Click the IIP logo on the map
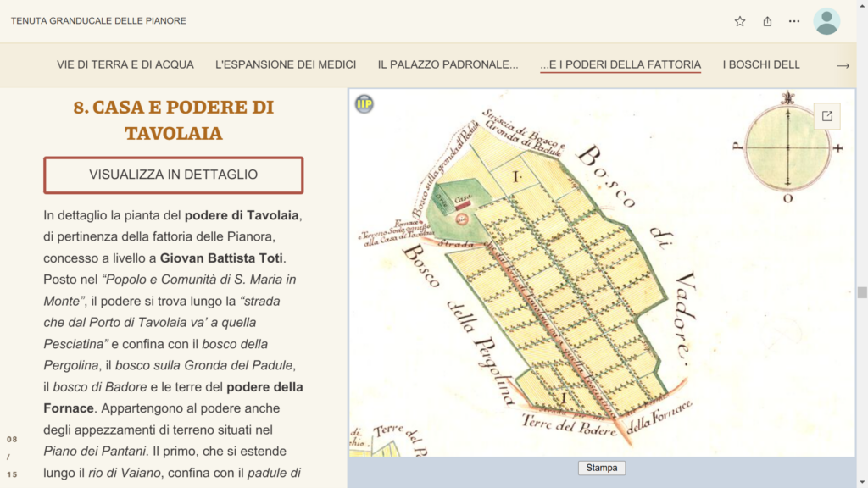This screenshot has width=868, height=488. [364, 104]
